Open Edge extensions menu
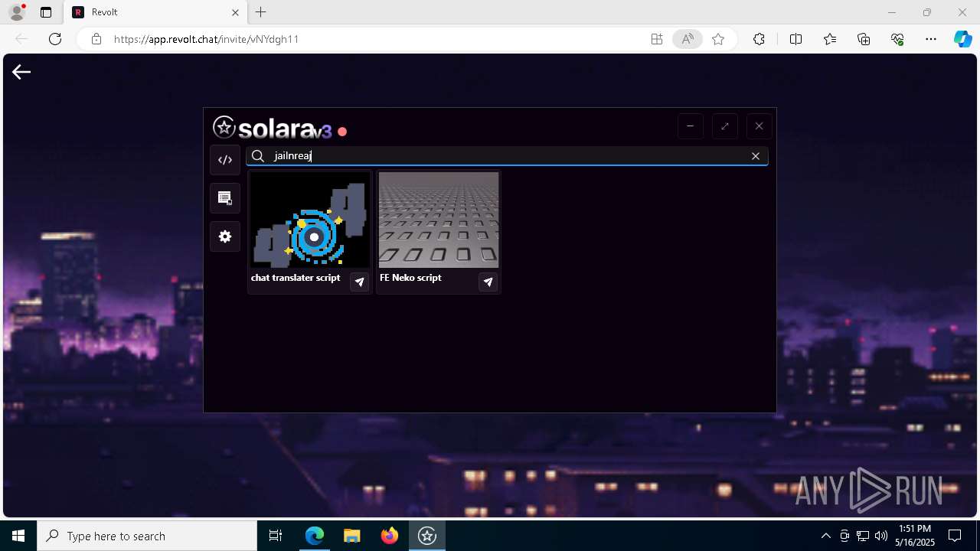 click(759, 39)
